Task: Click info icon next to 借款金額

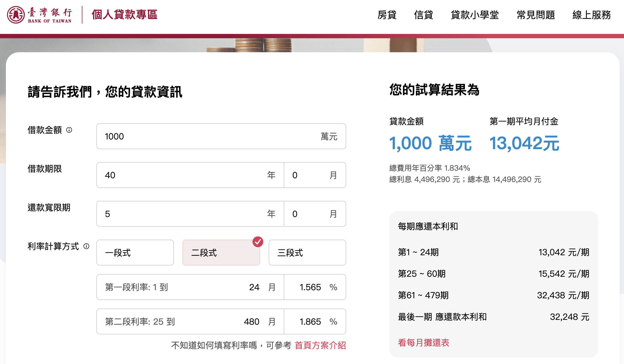Action: click(69, 130)
